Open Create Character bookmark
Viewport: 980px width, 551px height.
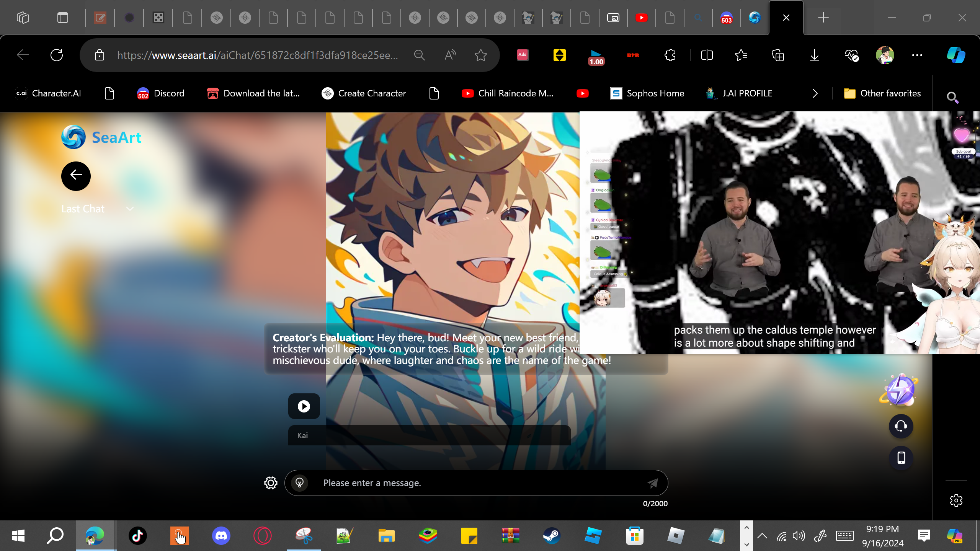(364, 93)
